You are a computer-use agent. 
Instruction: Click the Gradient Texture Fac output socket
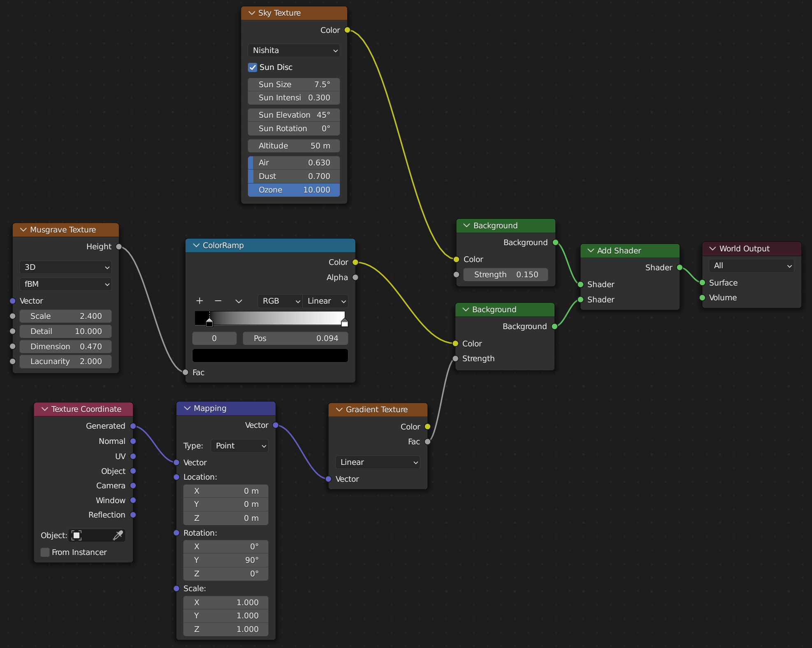(x=427, y=441)
